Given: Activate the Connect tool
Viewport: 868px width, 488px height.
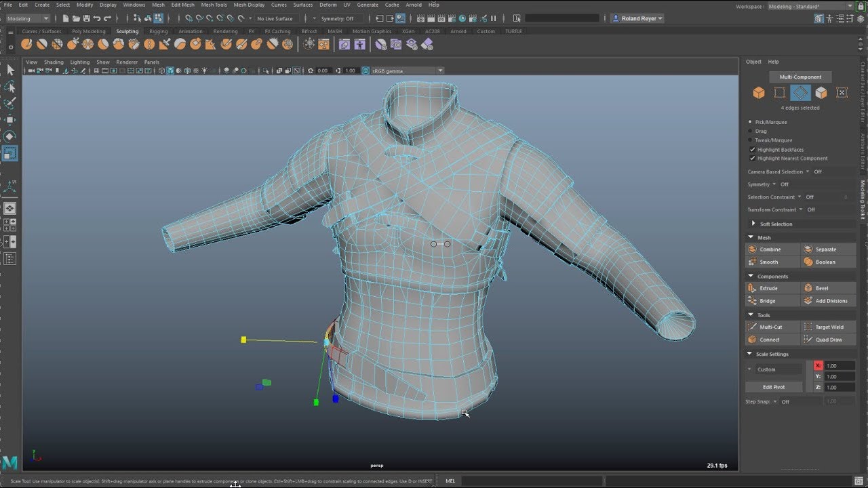Looking at the screenshot, I should (x=772, y=340).
